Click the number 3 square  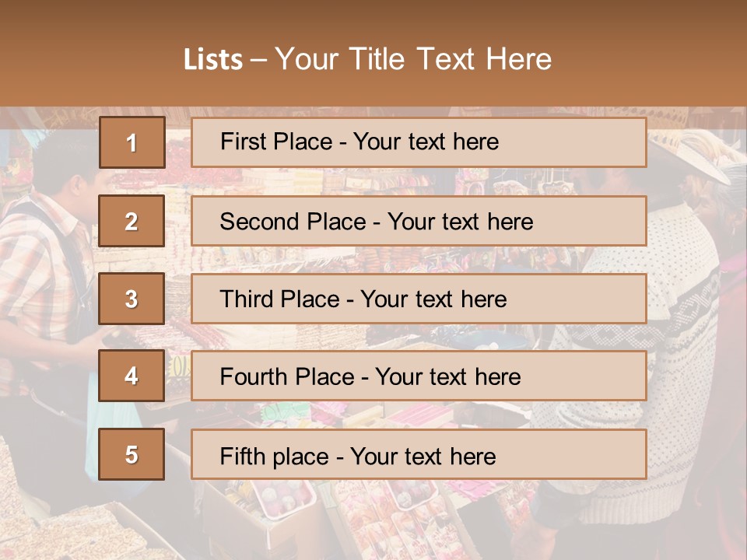coord(132,299)
